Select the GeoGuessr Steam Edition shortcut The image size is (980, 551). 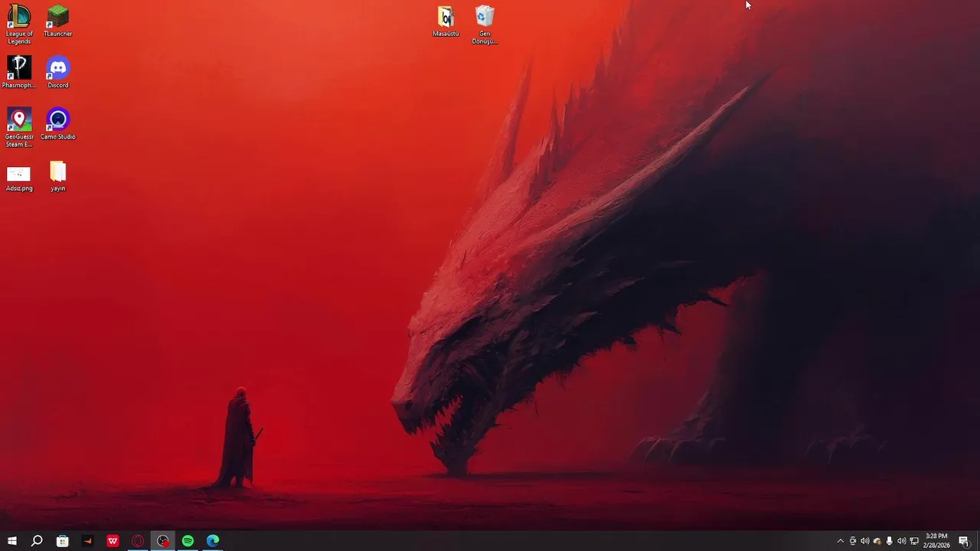click(x=19, y=127)
